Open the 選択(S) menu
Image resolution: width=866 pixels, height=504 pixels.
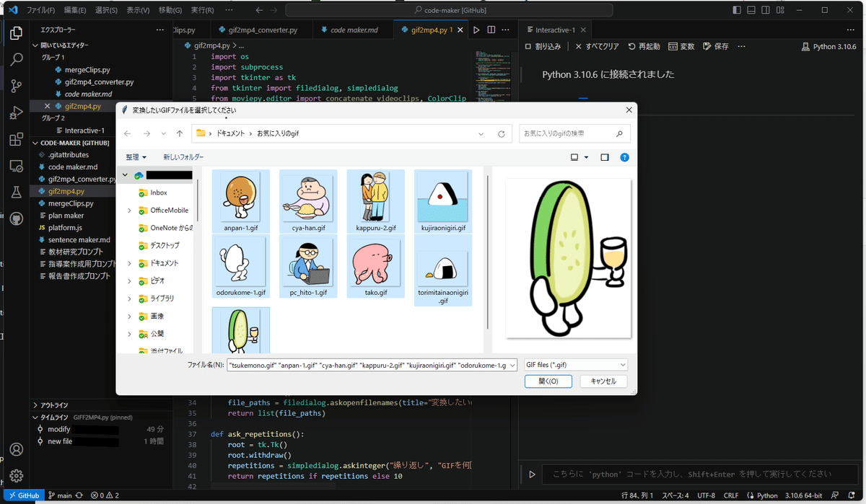(x=106, y=10)
